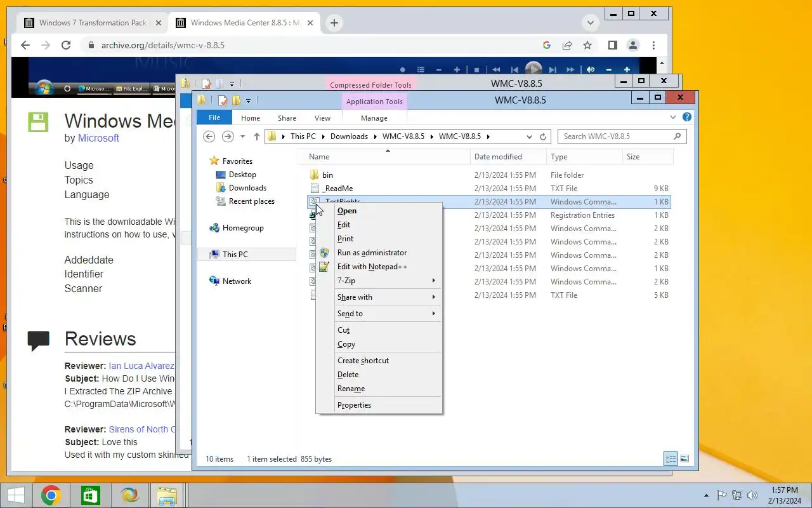Image resolution: width=812 pixels, height=508 pixels.
Task: Click the Downloads breadcrumb segment
Action: (349, 137)
